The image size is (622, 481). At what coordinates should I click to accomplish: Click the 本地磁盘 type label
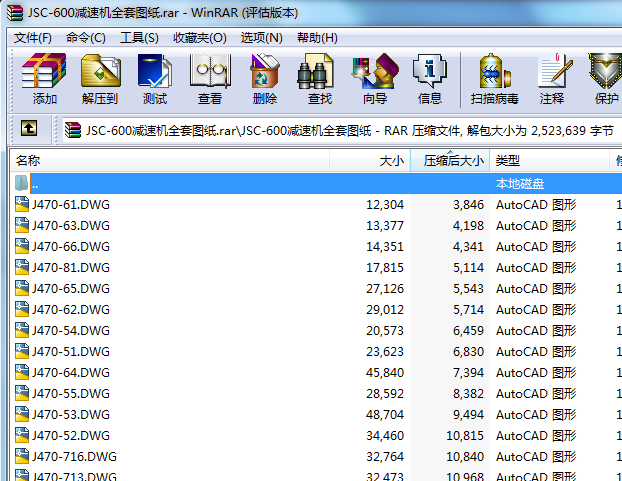coord(520,184)
